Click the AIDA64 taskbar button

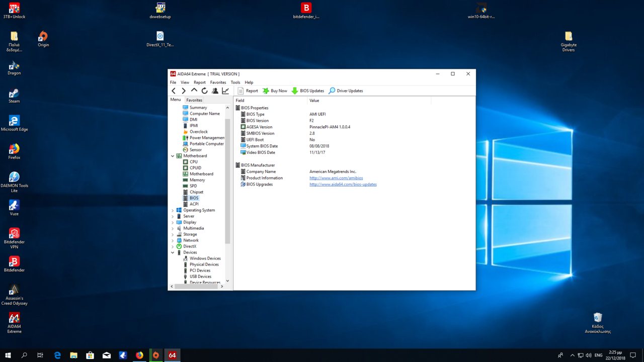[x=172, y=355]
